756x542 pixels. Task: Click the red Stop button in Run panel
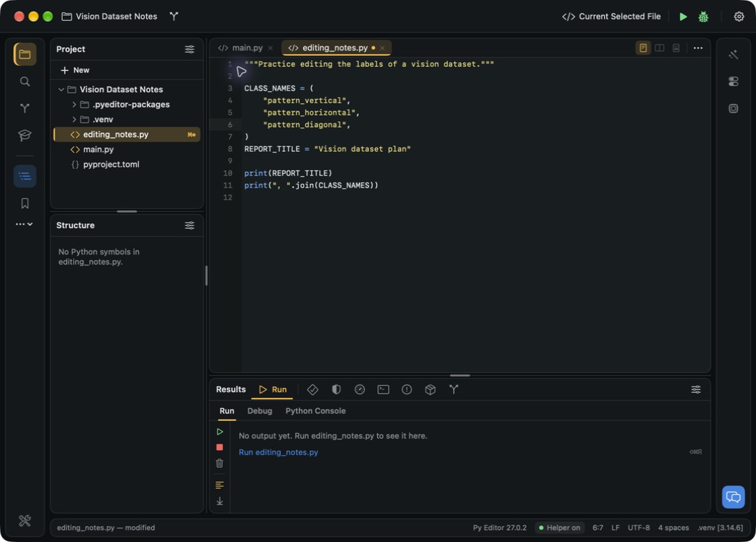[x=220, y=447]
